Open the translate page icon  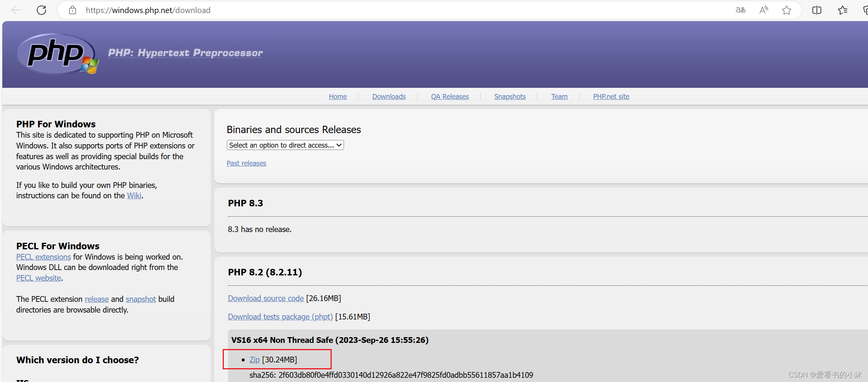tap(741, 10)
